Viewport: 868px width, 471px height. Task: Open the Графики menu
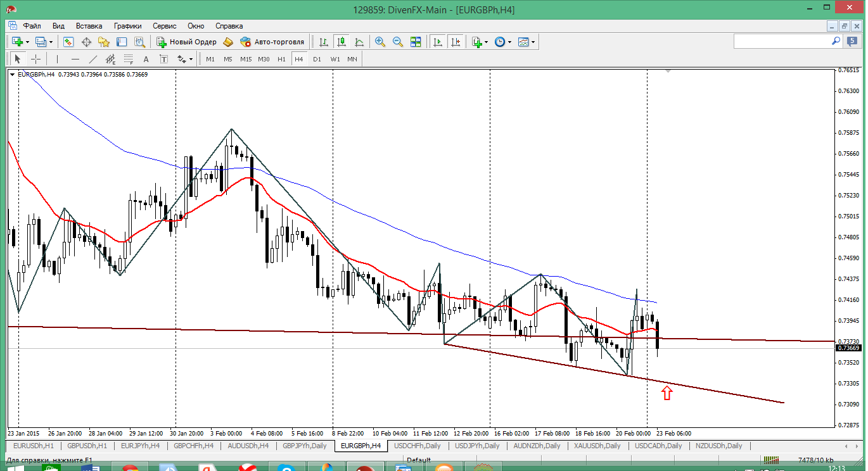click(127, 26)
